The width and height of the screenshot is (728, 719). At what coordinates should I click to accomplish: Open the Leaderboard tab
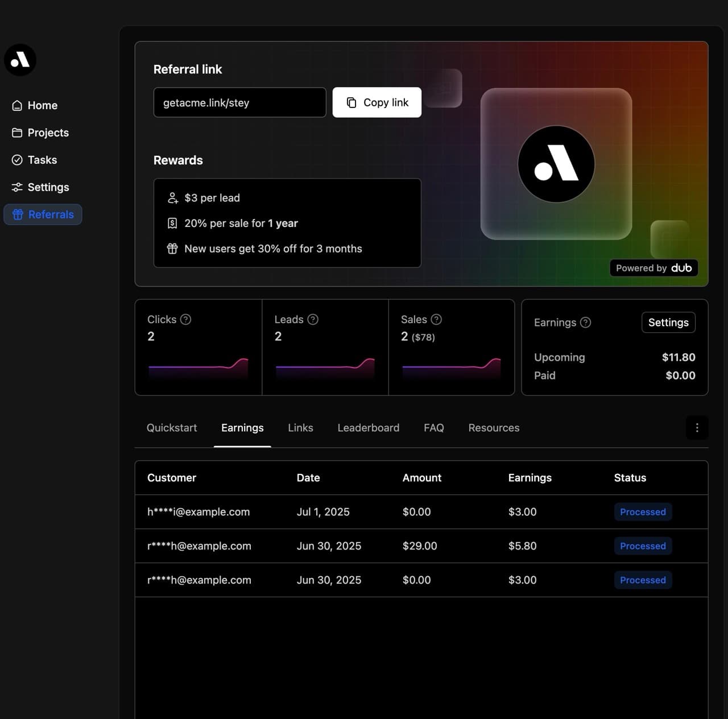point(369,428)
